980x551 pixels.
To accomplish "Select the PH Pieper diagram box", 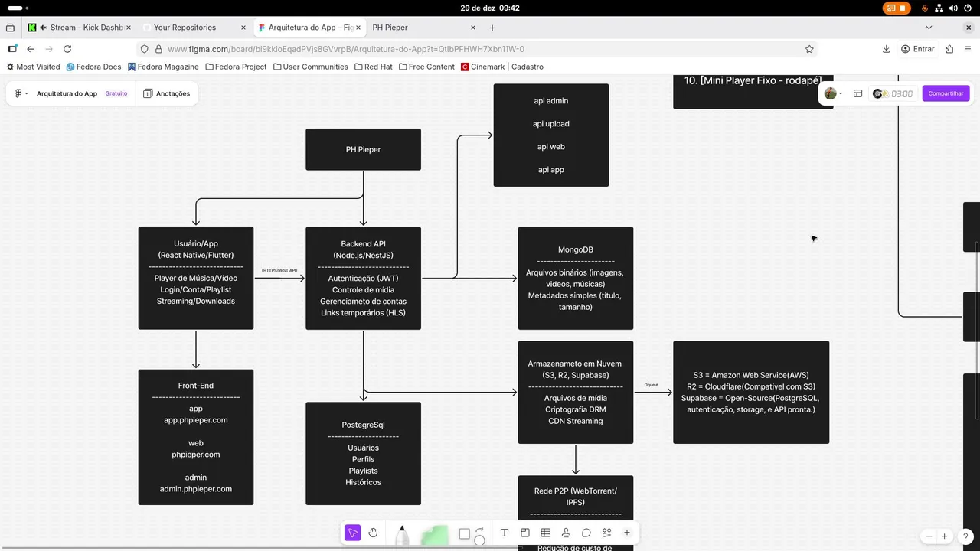I will pyautogui.click(x=363, y=149).
